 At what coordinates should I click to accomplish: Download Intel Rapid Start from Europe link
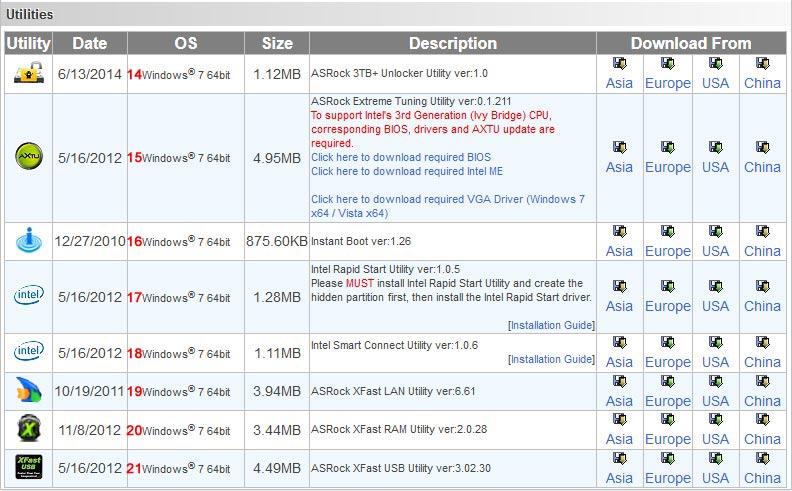(x=668, y=306)
